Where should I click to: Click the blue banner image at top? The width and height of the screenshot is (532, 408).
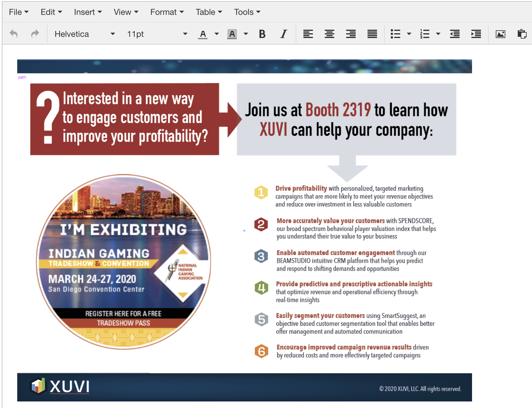[x=244, y=67]
